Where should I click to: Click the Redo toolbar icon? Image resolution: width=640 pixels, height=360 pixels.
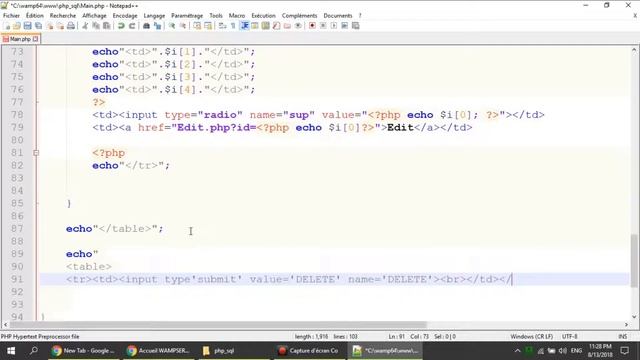(132, 26)
